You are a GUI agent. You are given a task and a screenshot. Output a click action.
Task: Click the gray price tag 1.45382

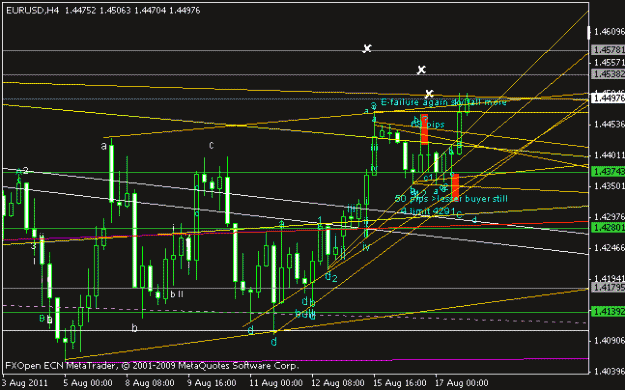(x=608, y=74)
